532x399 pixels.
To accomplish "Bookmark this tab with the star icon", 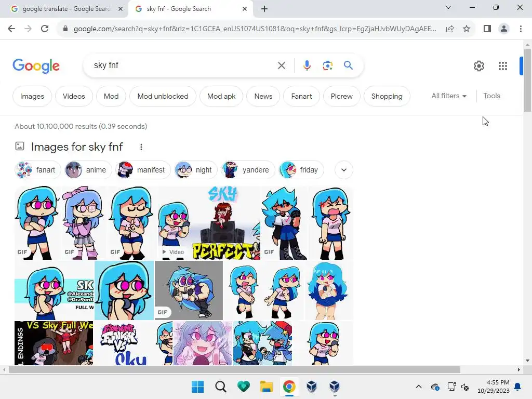I will 467,29.
